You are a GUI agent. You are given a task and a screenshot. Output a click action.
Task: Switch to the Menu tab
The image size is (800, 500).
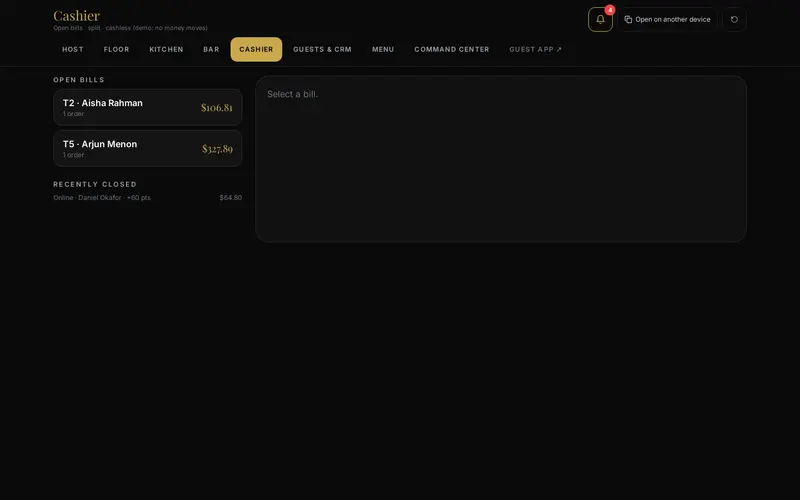coord(383,49)
